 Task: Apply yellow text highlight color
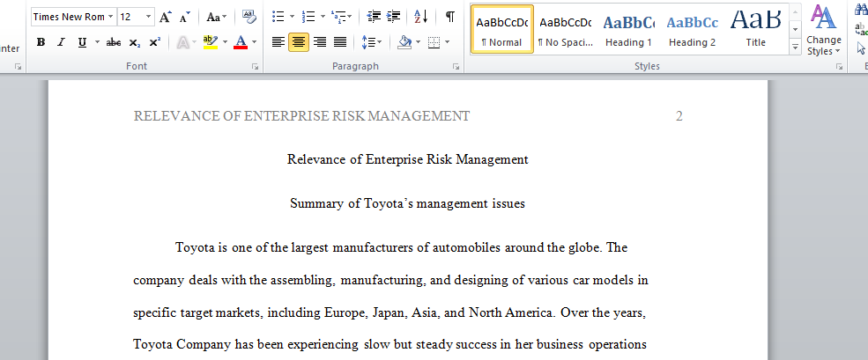(211, 42)
